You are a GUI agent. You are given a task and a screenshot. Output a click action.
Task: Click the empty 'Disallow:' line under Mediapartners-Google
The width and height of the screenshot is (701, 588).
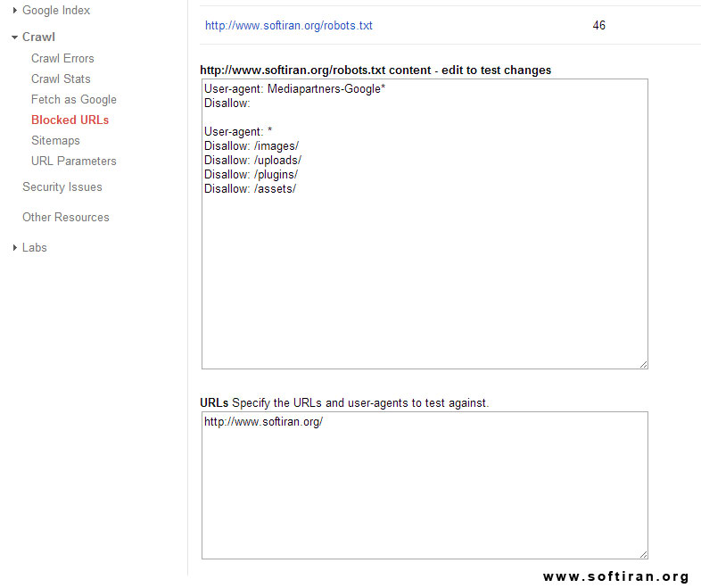(227, 104)
